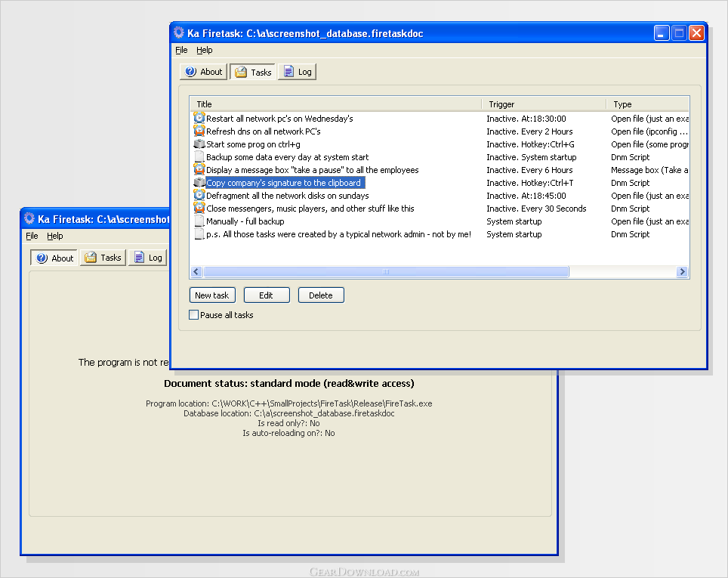Click hotkey icon beside Start some prog on ctrl+g

click(x=199, y=144)
